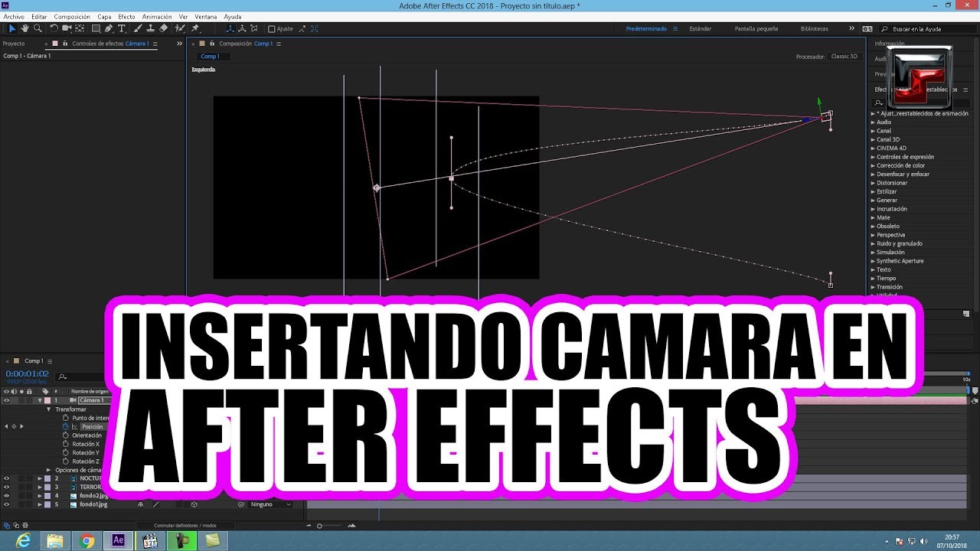980x551 pixels.
Task: Hide layer 3 TERROR visibility eye
Action: (x=7, y=487)
